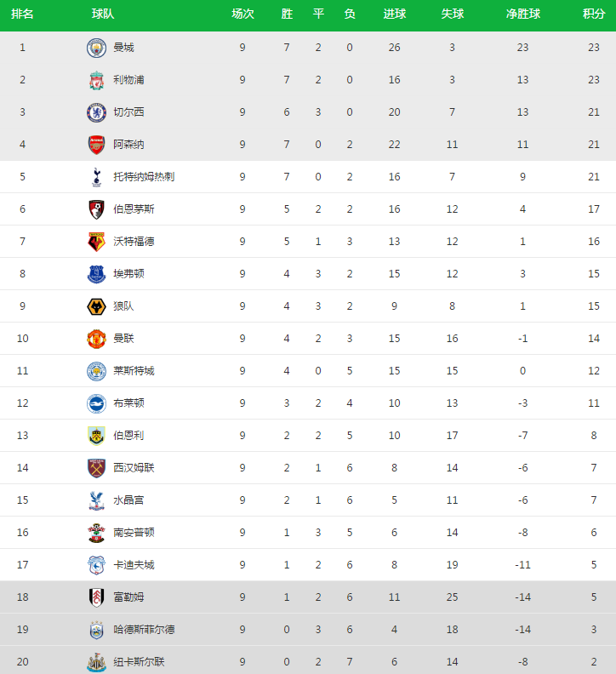Screen dimensions: 616x674
Task: Click the Manchester United crest
Action: (x=96, y=339)
